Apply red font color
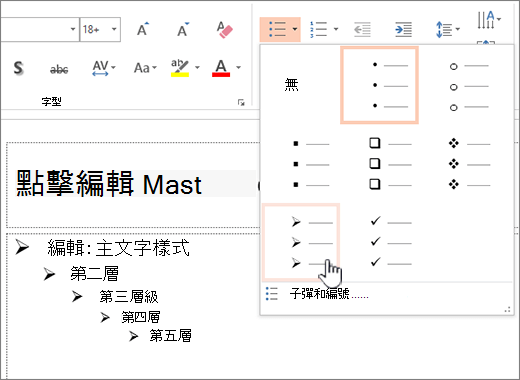The image size is (520, 380). tap(221, 68)
